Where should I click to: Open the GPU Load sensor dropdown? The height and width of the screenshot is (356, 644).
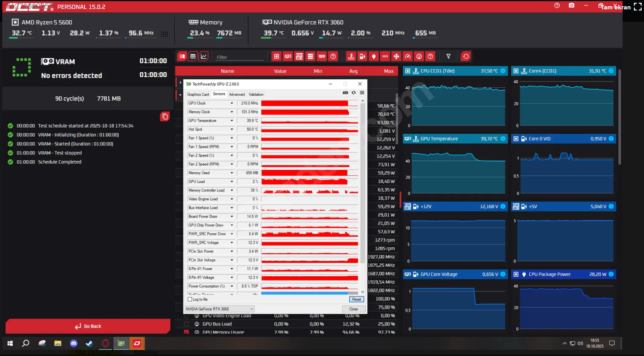(232, 182)
